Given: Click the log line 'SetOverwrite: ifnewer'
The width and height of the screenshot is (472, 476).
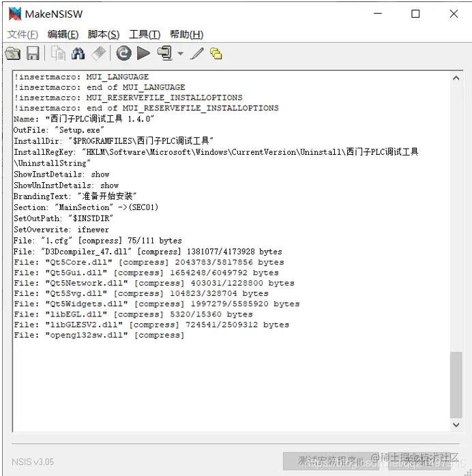Looking at the screenshot, I should (61, 230).
